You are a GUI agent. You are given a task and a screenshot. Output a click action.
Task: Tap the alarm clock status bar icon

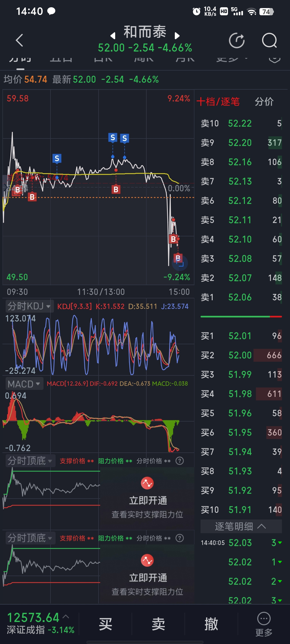click(197, 11)
